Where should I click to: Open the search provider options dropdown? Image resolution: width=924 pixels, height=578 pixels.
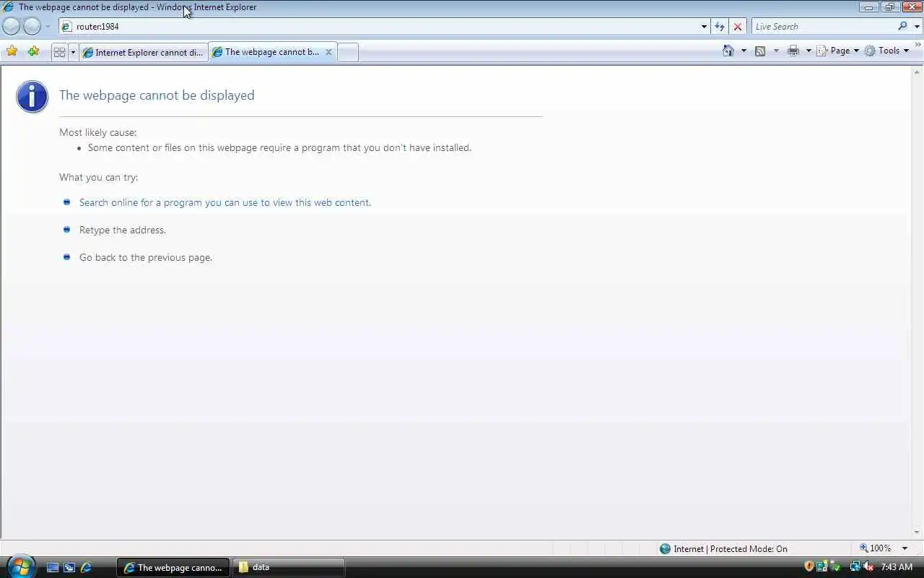917,27
